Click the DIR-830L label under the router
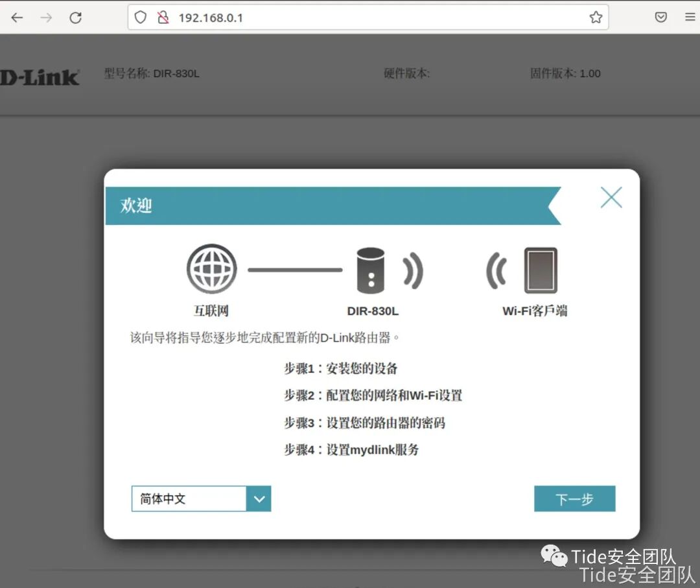Image resolution: width=700 pixels, height=588 pixels. point(373,311)
